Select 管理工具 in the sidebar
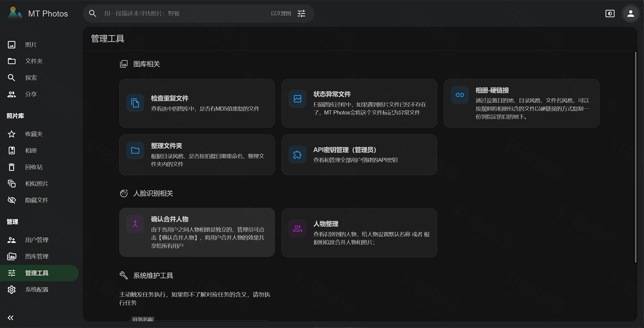Screen dimensions: 644x328 39,273
